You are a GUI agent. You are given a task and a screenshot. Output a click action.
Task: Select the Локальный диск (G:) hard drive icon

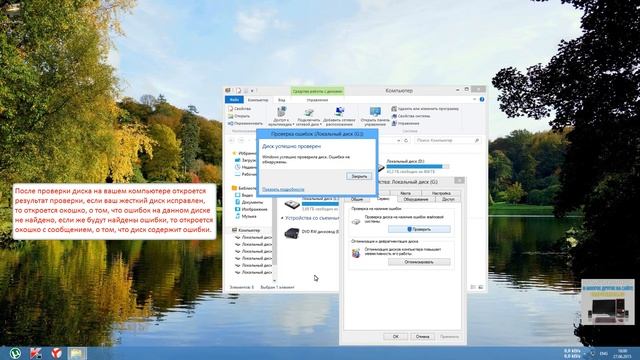pos(292,203)
